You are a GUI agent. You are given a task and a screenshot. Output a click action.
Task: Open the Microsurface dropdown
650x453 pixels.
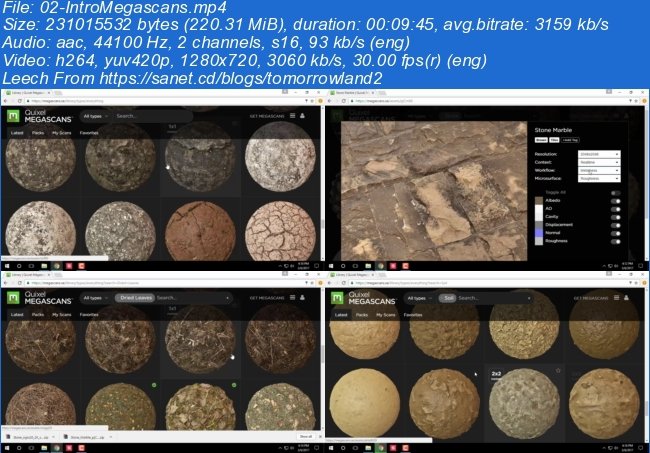(599, 178)
